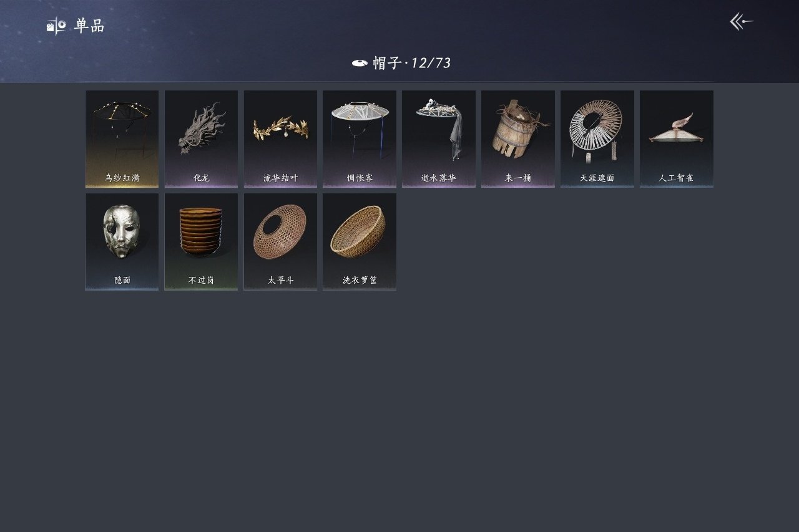Click the 单品 title text
This screenshot has width=799, height=532.
pyautogui.click(x=89, y=26)
